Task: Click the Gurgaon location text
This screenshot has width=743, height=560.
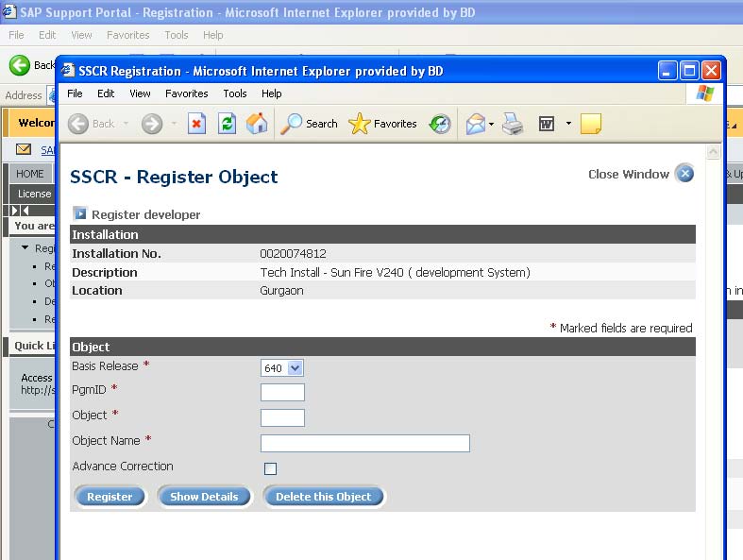Action: pos(281,291)
